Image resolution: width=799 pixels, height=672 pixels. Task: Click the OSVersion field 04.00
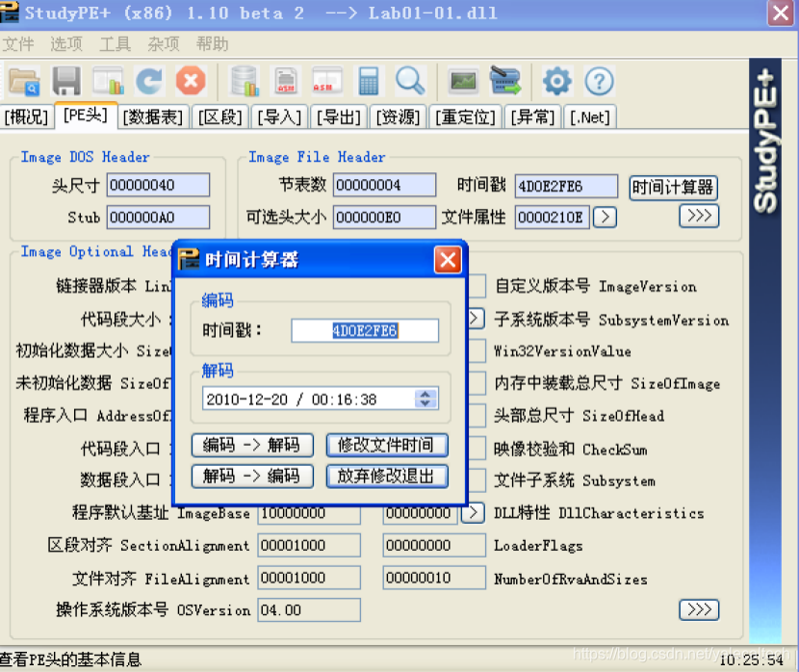coord(309,609)
